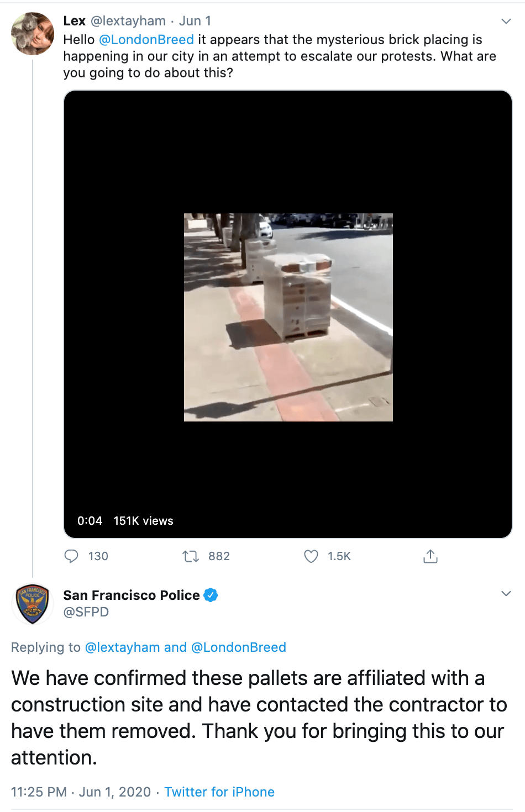Open reply icon on Lex's tweet
Image resolution: width=525 pixels, height=812 pixels.
pos(71,556)
